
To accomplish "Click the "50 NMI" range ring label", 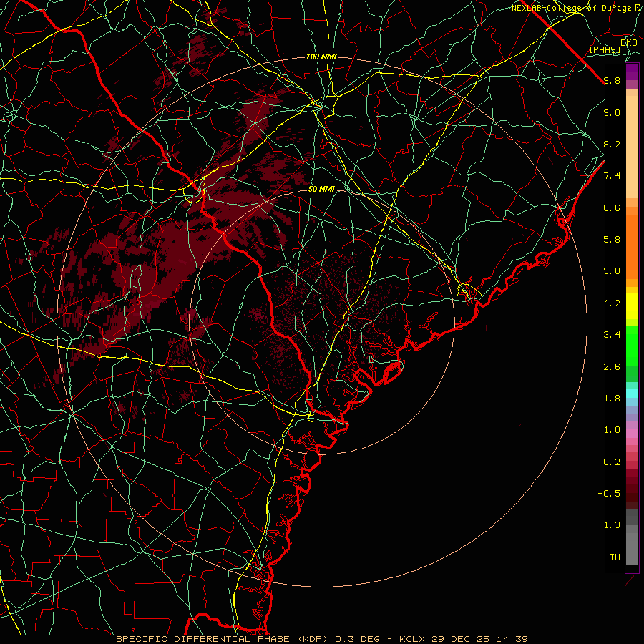I will click(x=321, y=189).
